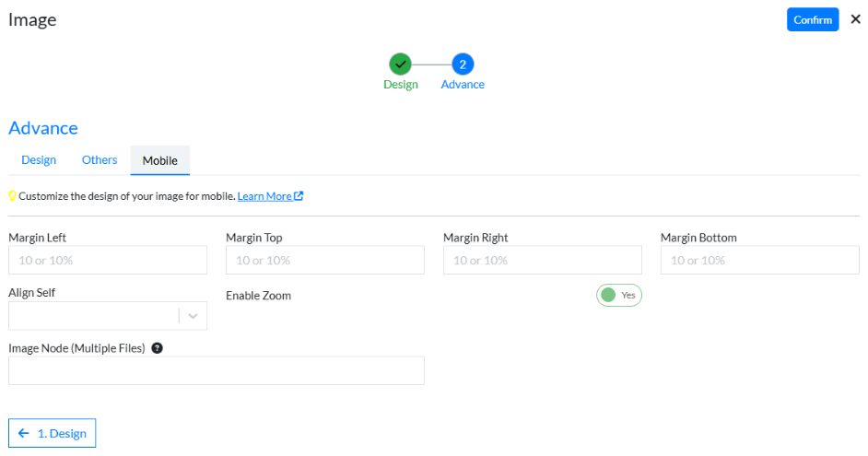Close the Image dialog with the X
This screenshot has height=456, width=868.
click(x=855, y=19)
